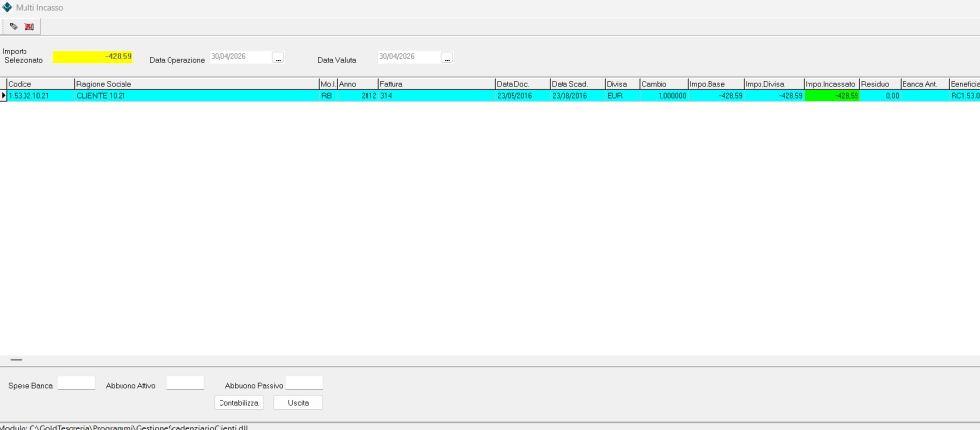Click the Anno column header
Image resolution: width=980 pixels, height=430 pixels.
(358, 84)
